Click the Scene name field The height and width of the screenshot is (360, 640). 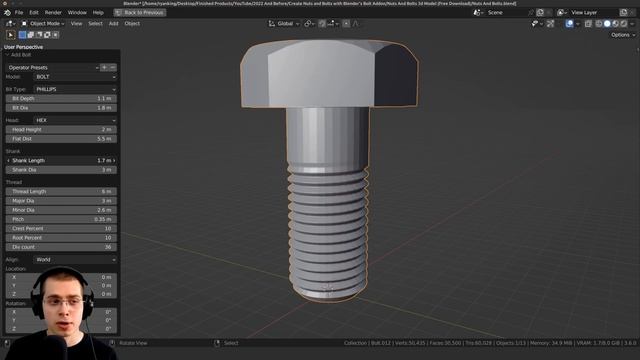click(507, 13)
